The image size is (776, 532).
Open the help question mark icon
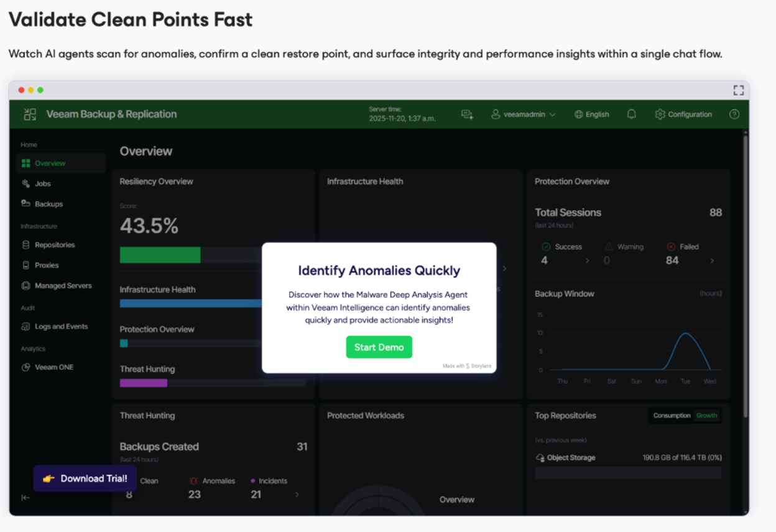pos(734,114)
